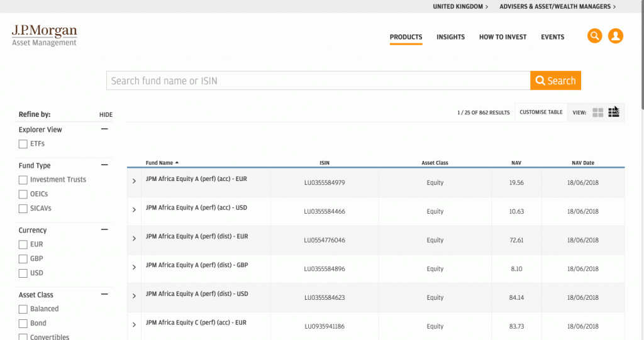Enable the SICAVs filter checkbox
644x340 pixels.
pos(23,209)
